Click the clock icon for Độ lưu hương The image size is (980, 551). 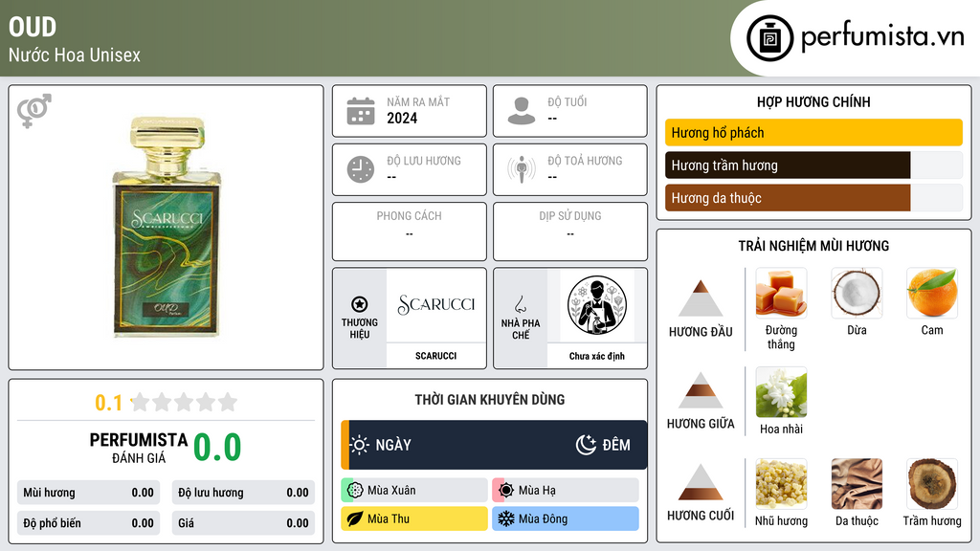point(361,169)
